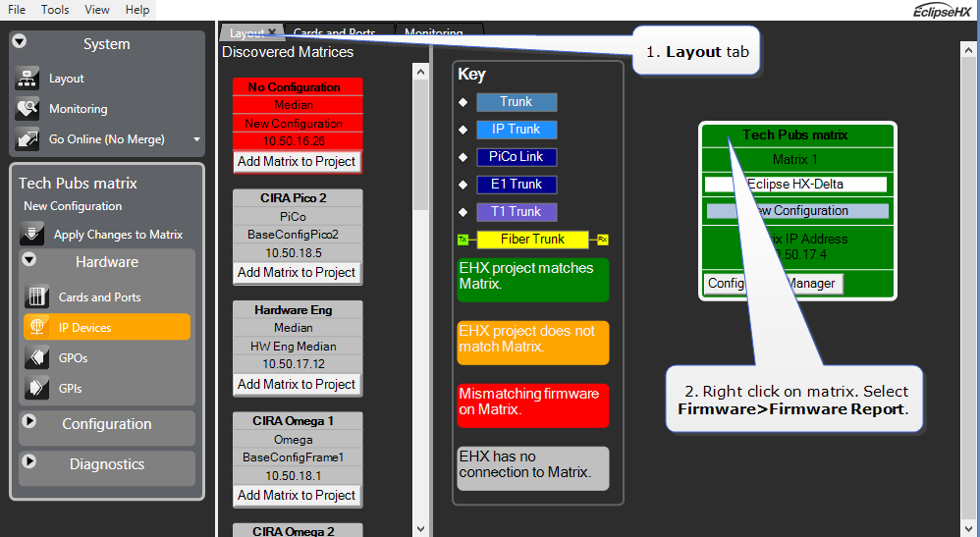Select the IP Devices icon
The image size is (980, 537).
(37, 327)
